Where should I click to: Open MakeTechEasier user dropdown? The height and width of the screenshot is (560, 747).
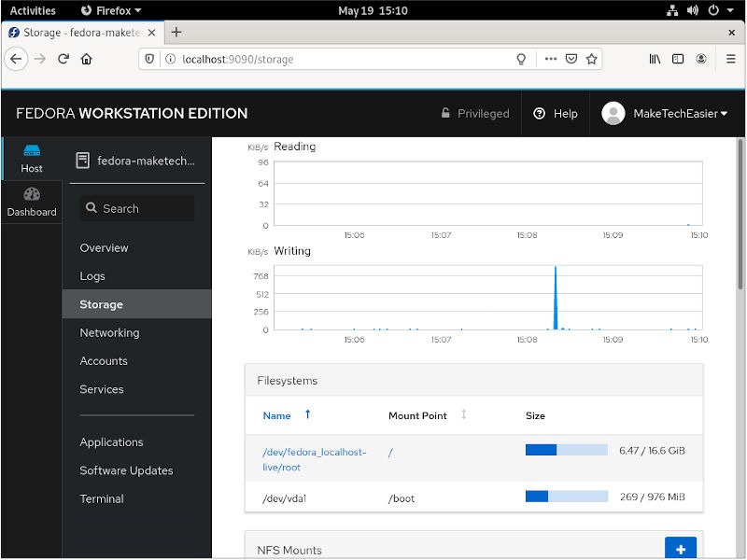click(665, 114)
